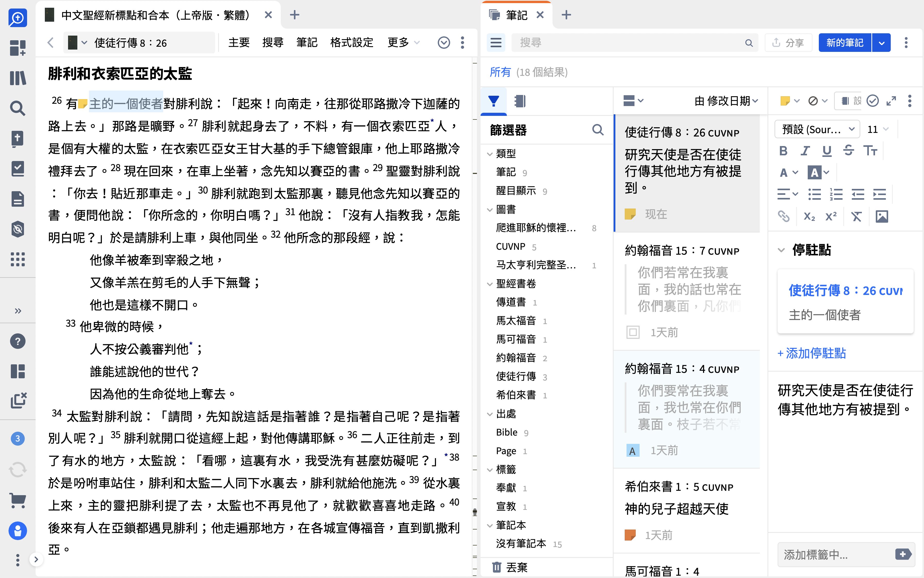The width and height of the screenshot is (924, 578).
Task: Open the note editor's three-dot menu
Action: tap(910, 101)
